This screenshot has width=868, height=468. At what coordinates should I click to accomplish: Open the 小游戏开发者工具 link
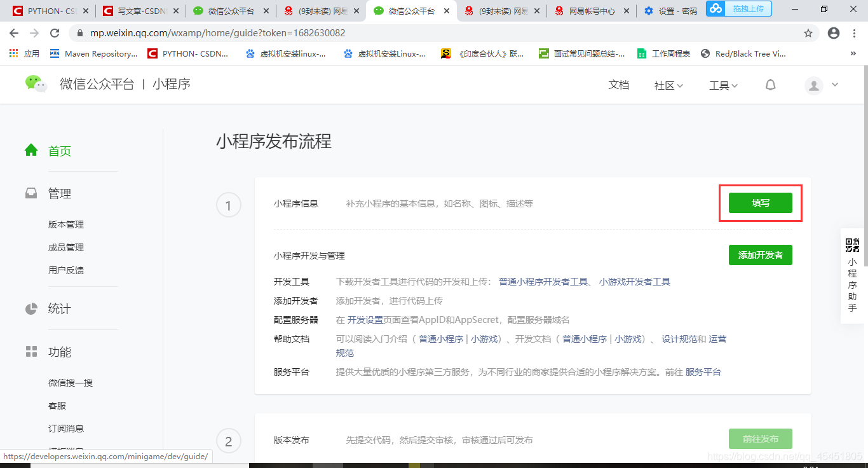coord(635,282)
